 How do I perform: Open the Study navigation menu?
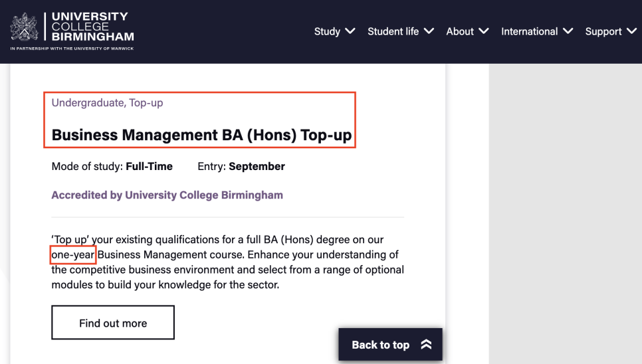coord(327,31)
